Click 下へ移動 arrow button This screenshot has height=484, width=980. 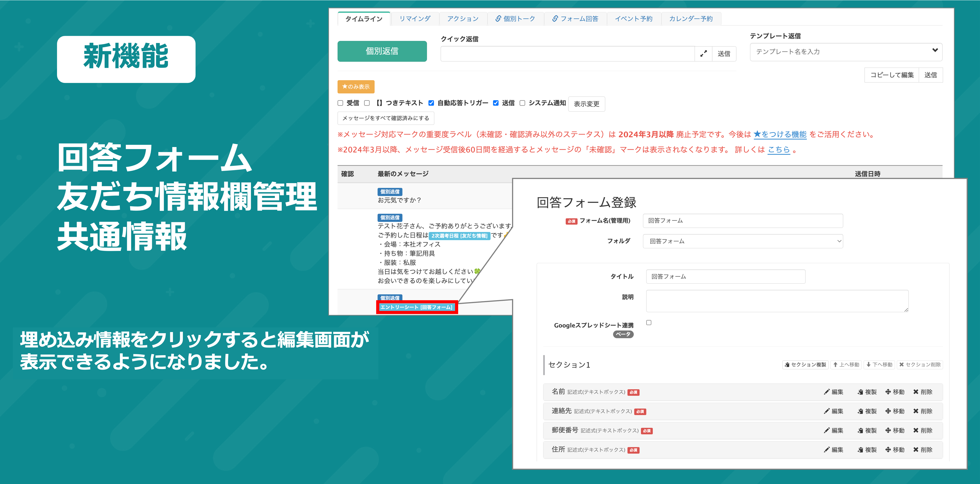tap(879, 365)
